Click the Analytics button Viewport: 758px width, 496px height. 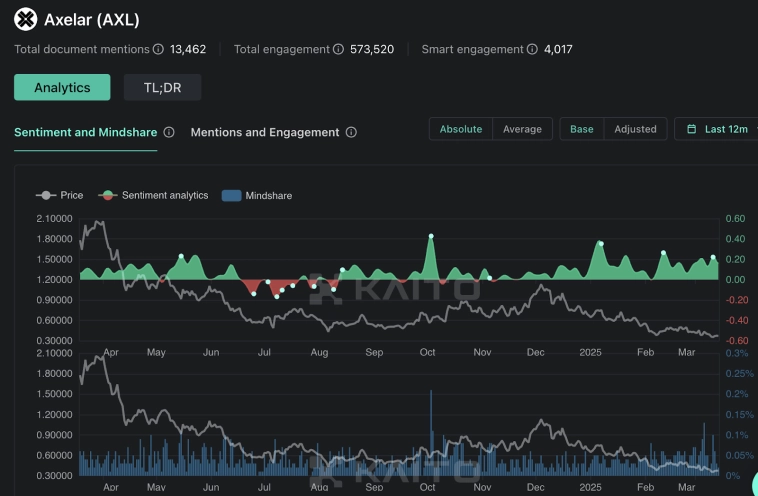(62, 87)
